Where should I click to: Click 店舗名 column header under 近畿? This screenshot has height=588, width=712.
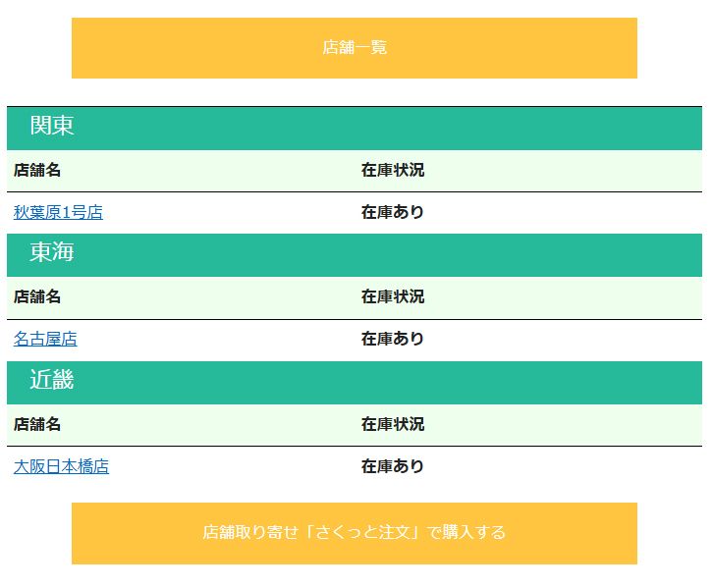pyautogui.click(x=37, y=424)
